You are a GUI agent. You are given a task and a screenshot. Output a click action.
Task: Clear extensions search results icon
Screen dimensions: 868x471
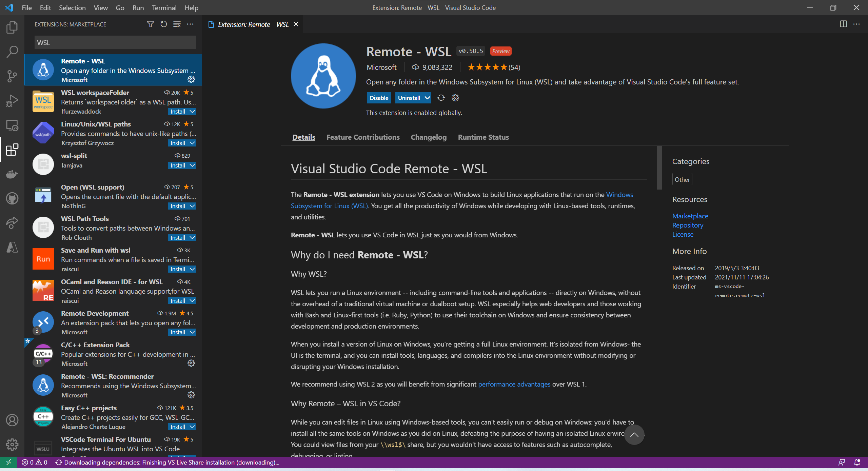click(177, 24)
